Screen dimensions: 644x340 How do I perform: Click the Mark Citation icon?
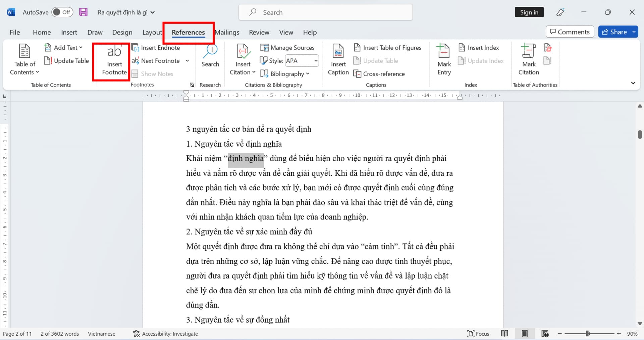point(529,60)
